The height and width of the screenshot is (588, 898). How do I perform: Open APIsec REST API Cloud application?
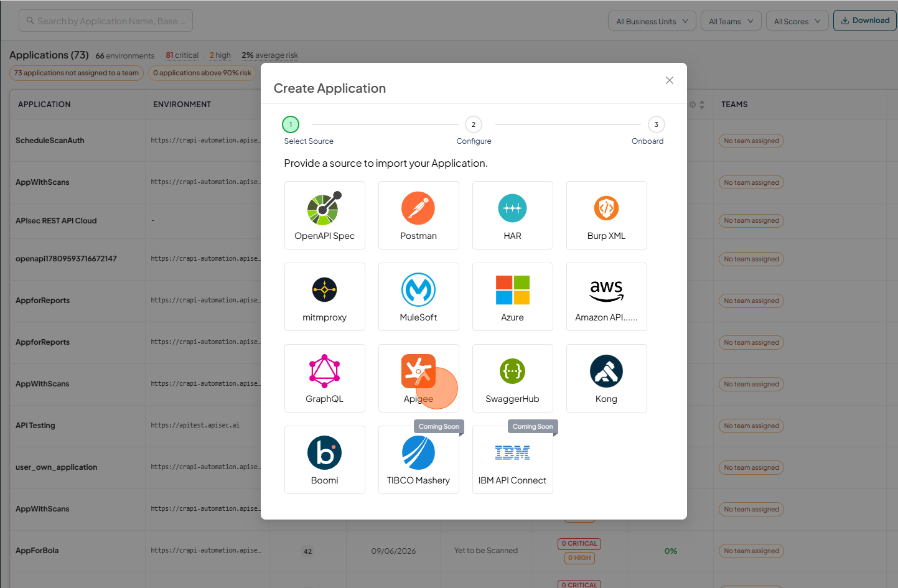(x=56, y=221)
